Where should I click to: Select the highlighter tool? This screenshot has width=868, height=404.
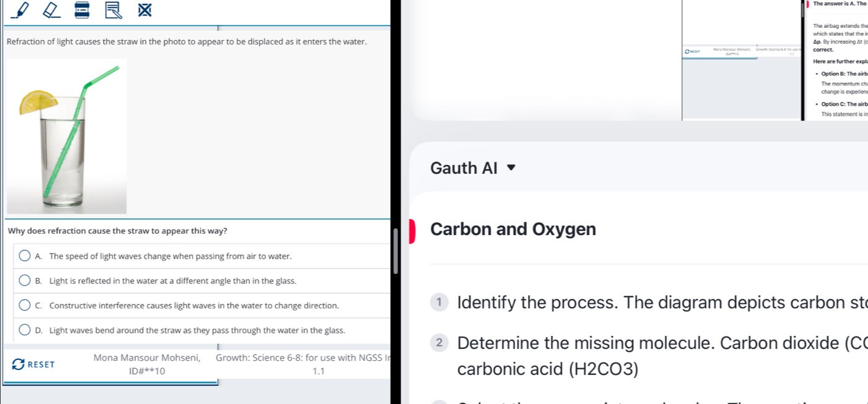pyautogui.click(x=20, y=11)
